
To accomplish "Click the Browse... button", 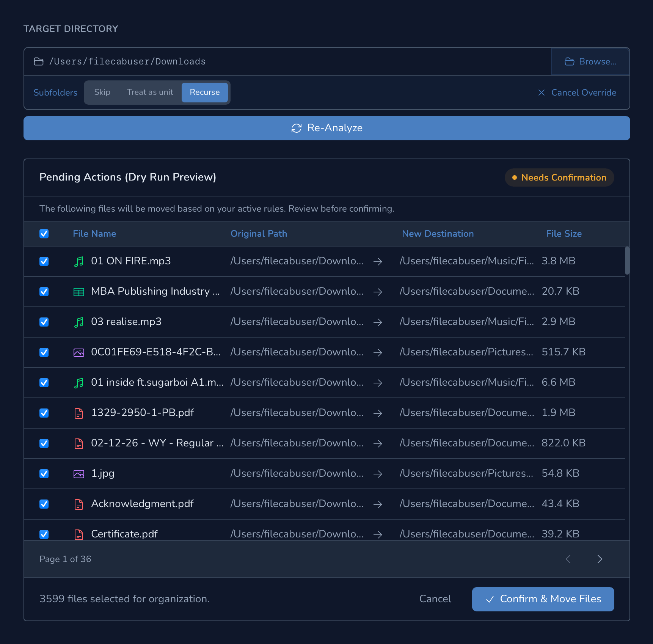I will click(x=590, y=61).
